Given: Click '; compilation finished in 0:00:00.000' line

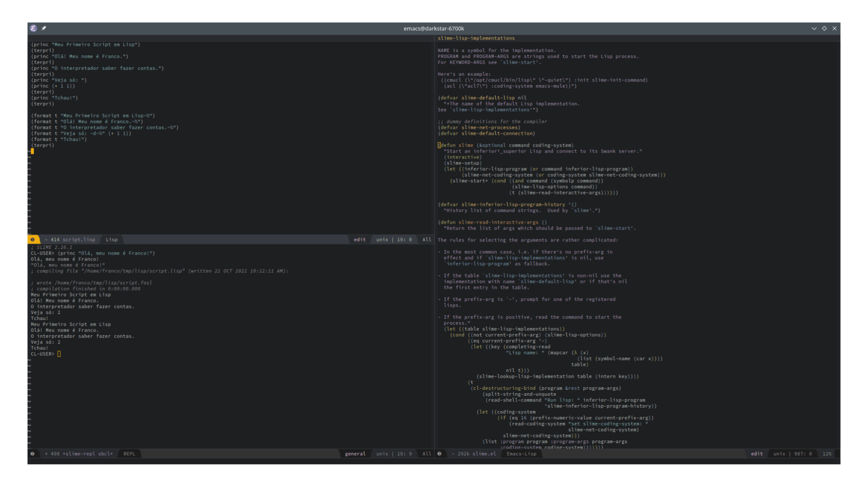Looking at the screenshot, I should coord(86,289).
